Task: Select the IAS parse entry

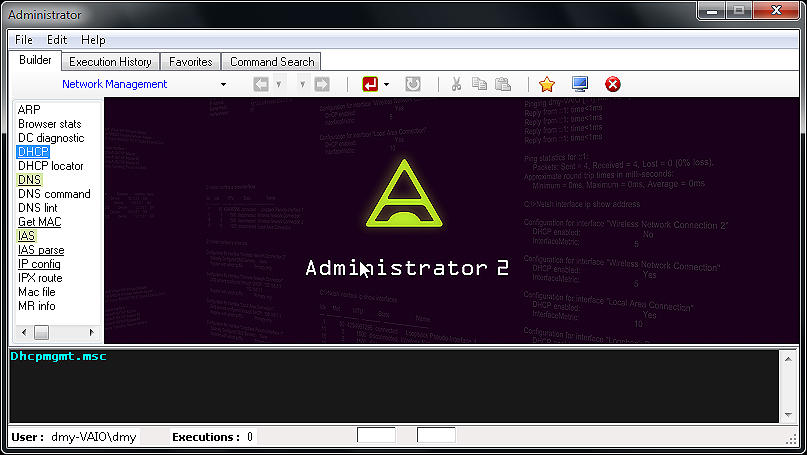Action: point(41,250)
